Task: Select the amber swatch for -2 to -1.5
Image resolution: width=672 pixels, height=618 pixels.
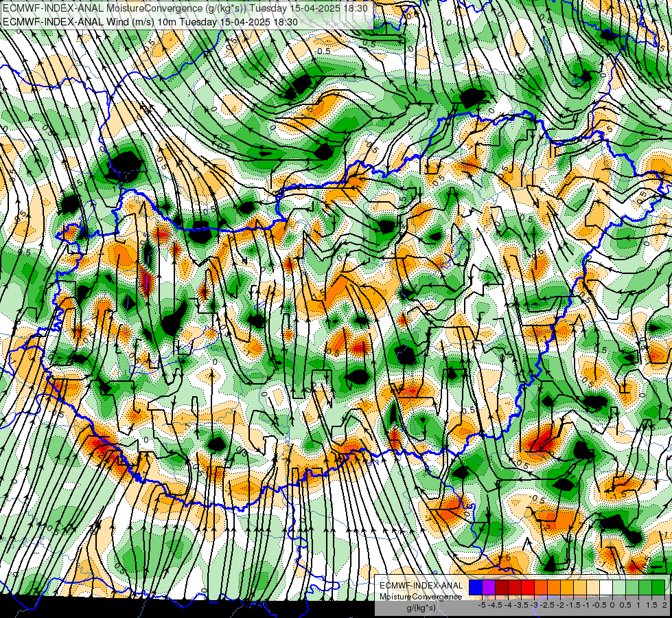Action: pyautogui.click(x=567, y=588)
